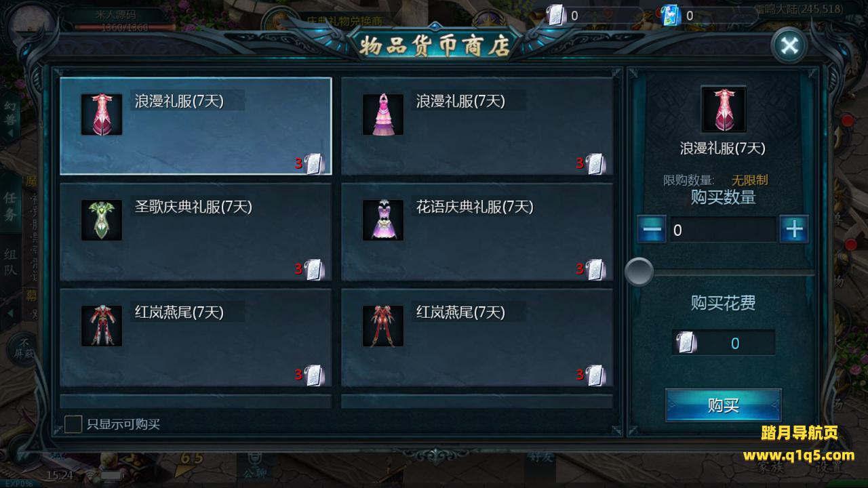
Task: Click the white ticket currency icon at top
Action: click(555, 15)
